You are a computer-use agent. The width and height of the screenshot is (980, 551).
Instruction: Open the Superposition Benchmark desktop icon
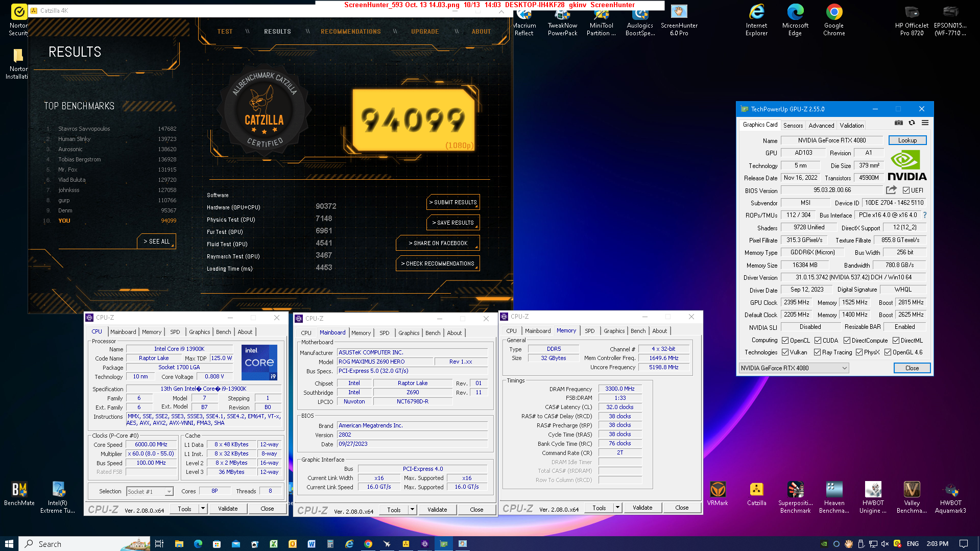[x=795, y=497]
